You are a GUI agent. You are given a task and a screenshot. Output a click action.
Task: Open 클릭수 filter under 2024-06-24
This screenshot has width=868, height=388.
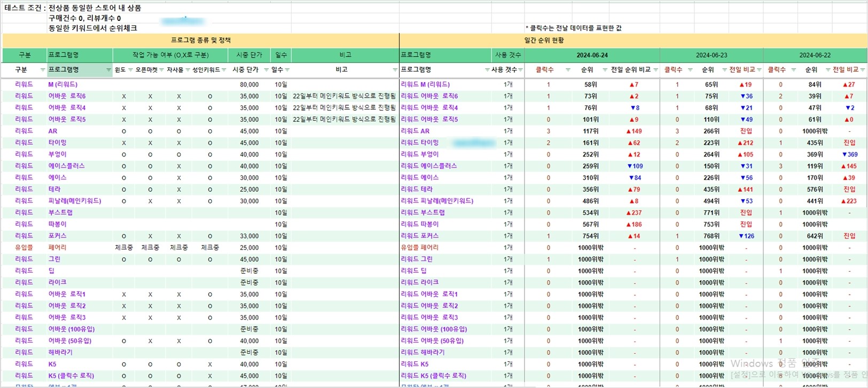click(x=568, y=70)
